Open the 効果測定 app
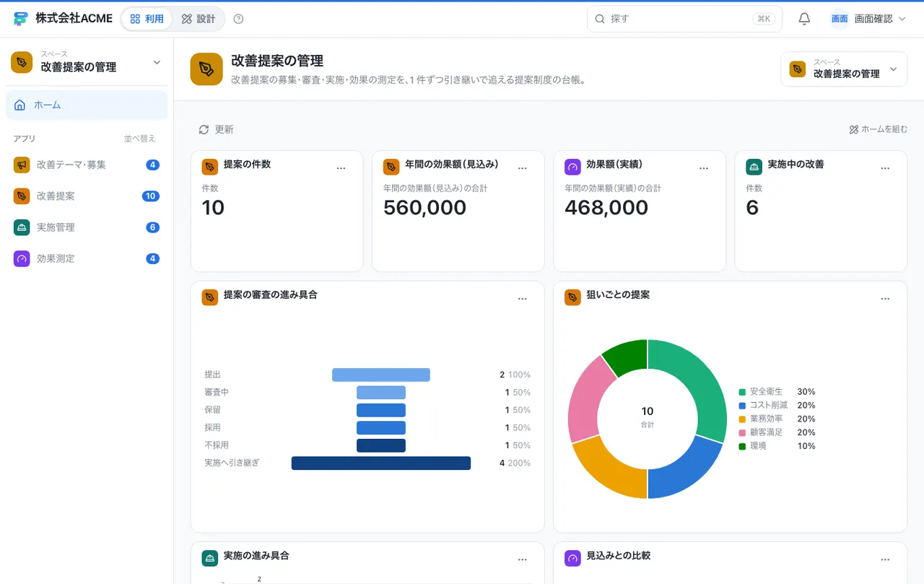This screenshot has width=924, height=584. tap(87, 258)
